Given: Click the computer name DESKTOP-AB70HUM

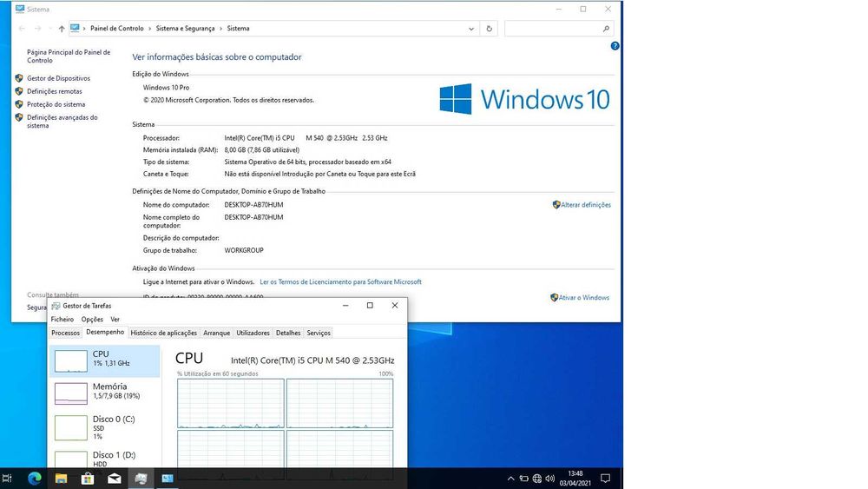Looking at the screenshot, I should click(253, 205).
